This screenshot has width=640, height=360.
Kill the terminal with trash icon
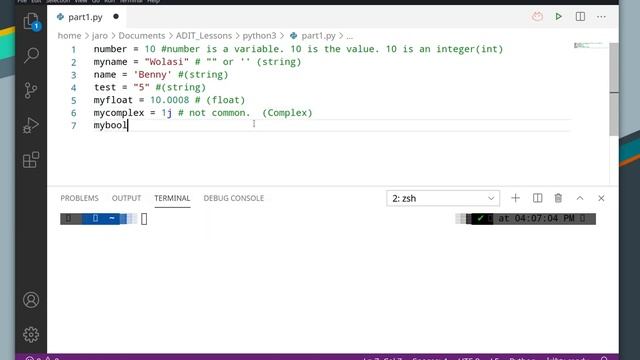[558, 198]
